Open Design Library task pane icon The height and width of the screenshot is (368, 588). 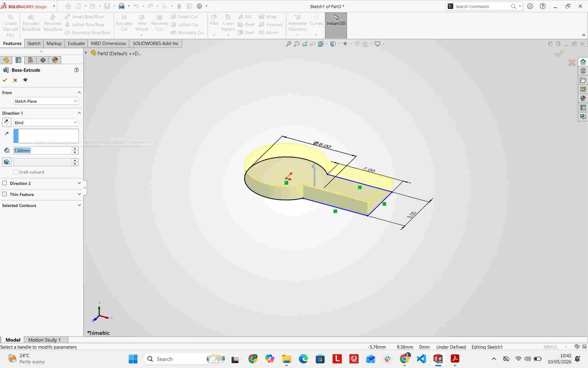pos(583,71)
